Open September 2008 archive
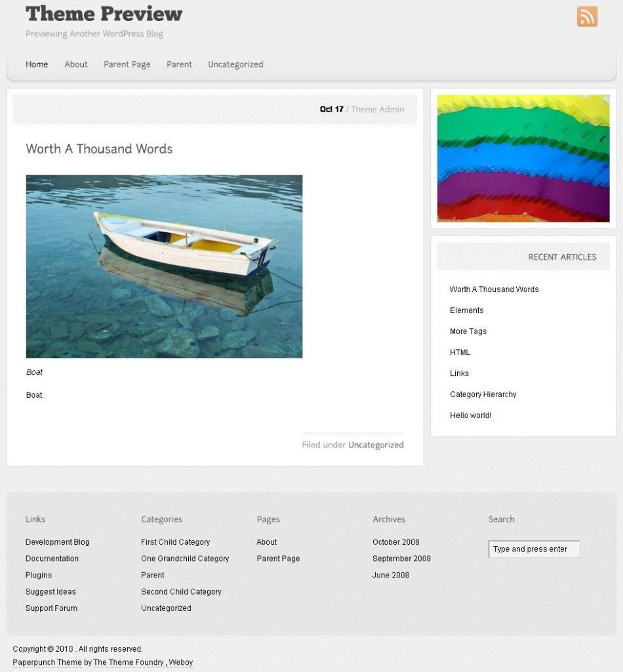The image size is (623, 672). pos(401,558)
